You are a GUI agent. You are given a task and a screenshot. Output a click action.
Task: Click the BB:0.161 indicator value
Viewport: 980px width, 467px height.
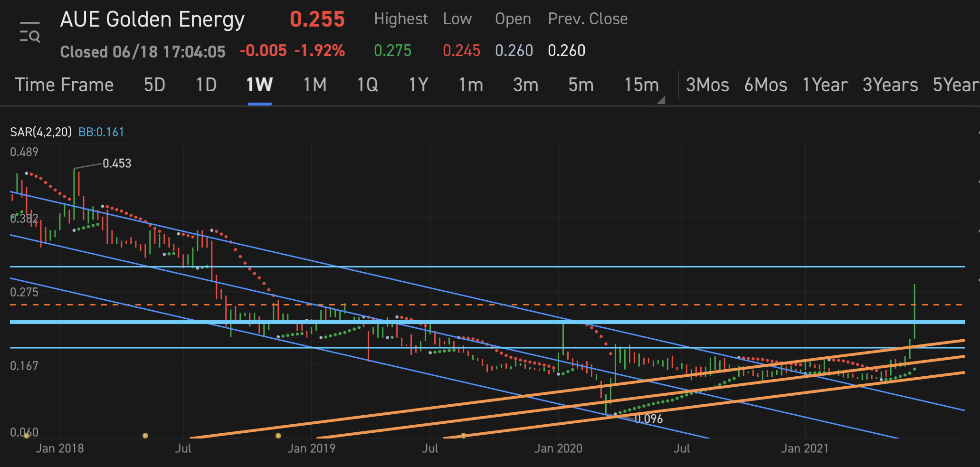pyautogui.click(x=101, y=132)
